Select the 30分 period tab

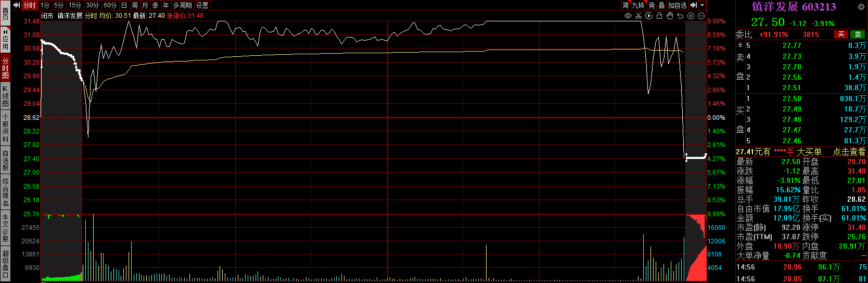(x=92, y=5)
